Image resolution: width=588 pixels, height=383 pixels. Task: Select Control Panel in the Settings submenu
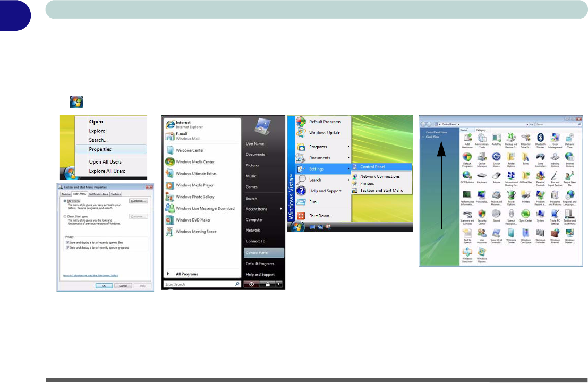tap(382, 167)
